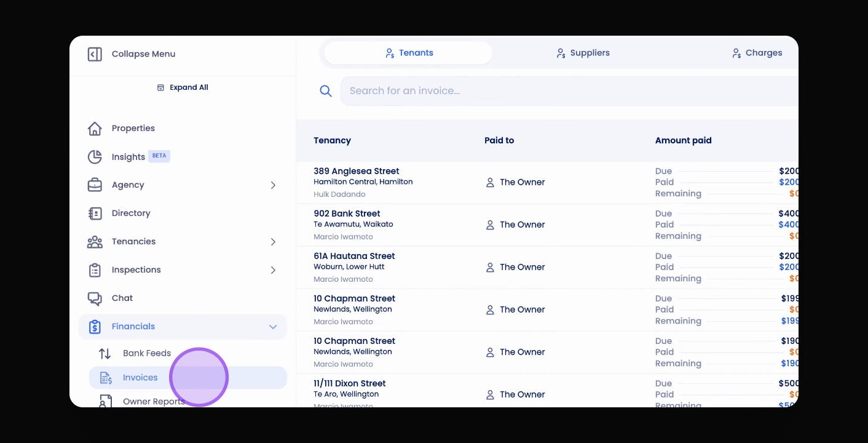Expand the Agency submenu chevron
This screenshot has width=868, height=443.
pos(273,185)
